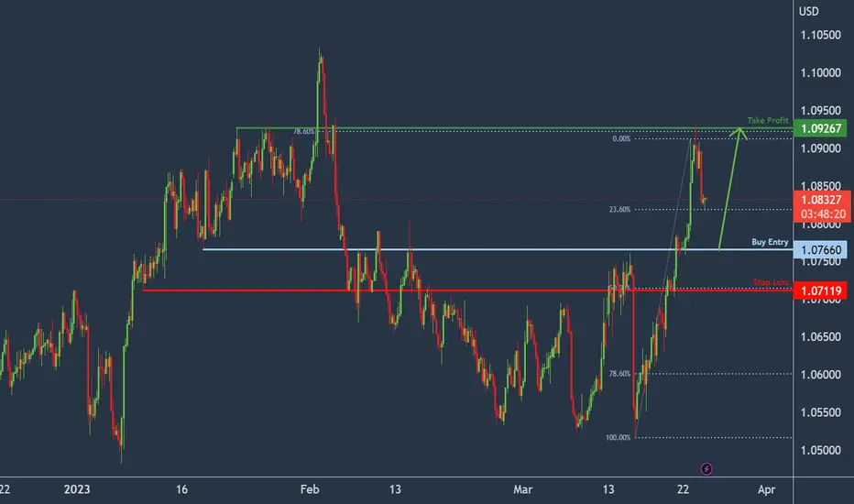854x504 pixels.
Task: Click the Mar date on the time axis
Action: [522, 489]
